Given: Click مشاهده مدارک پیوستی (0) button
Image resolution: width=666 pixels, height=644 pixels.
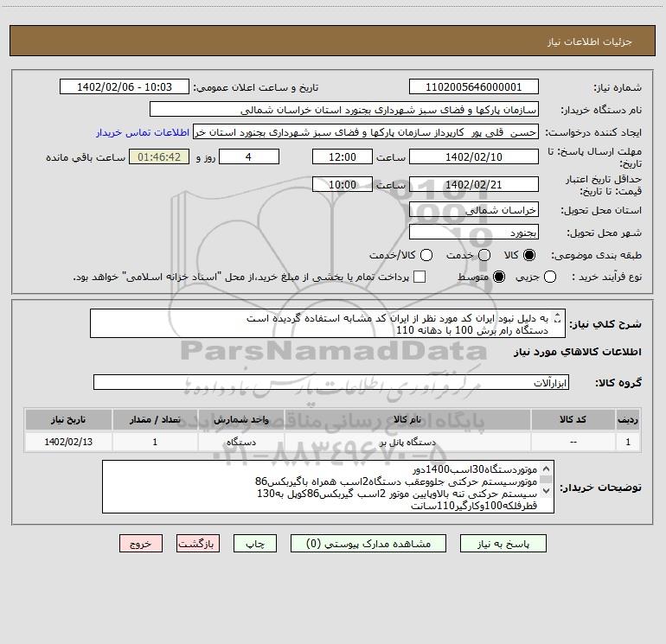Looking at the screenshot, I should coord(368,544).
